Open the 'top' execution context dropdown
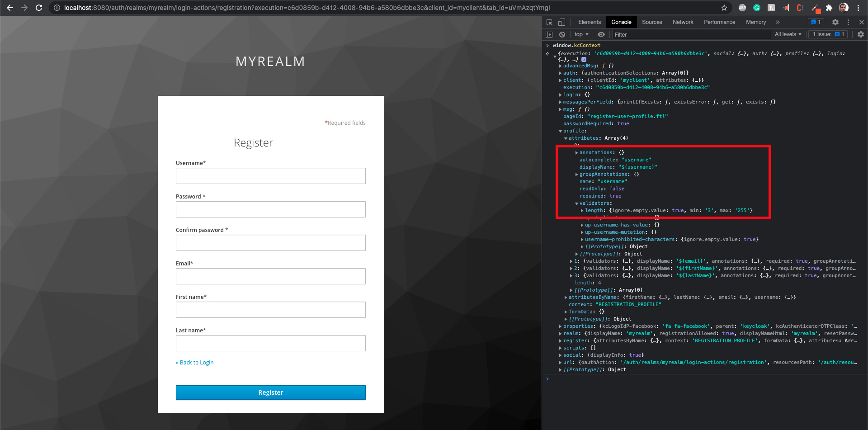Image resolution: width=868 pixels, height=430 pixels. [581, 34]
